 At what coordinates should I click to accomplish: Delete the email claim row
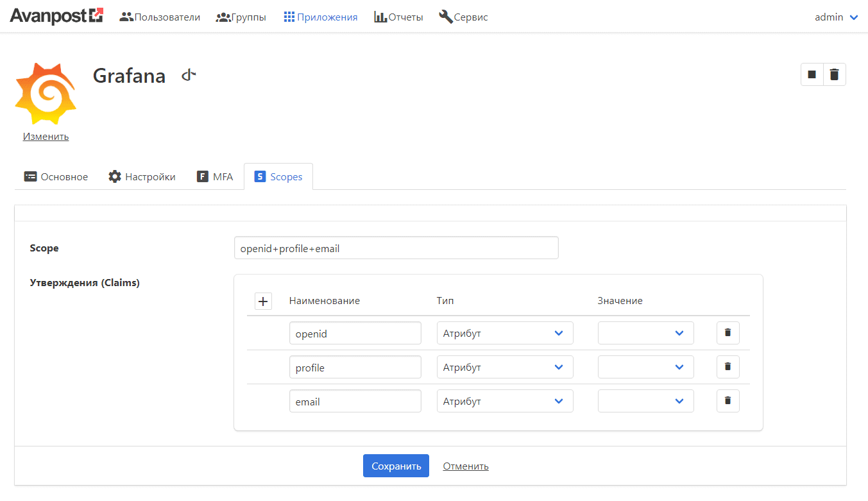[728, 401]
